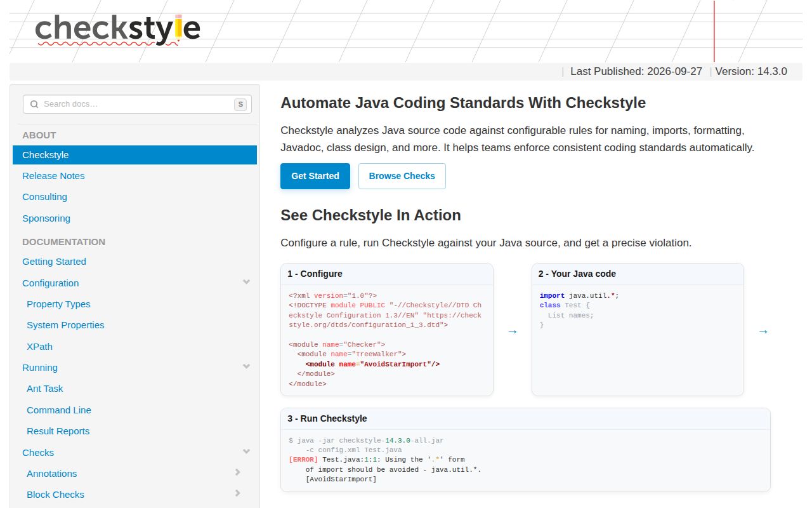Viewport: 812px width, 508px height.
Task: Click the DOCUMENTATION section label
Action: point(64,242)
